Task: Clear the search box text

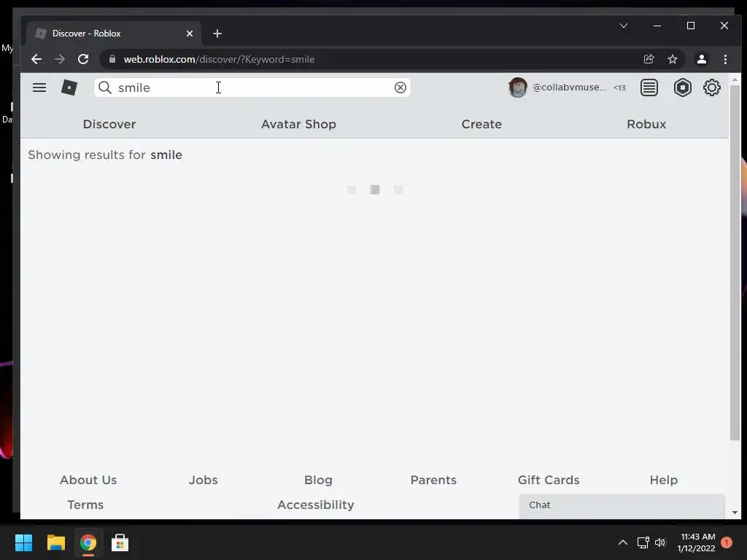Action: [400, 87]
